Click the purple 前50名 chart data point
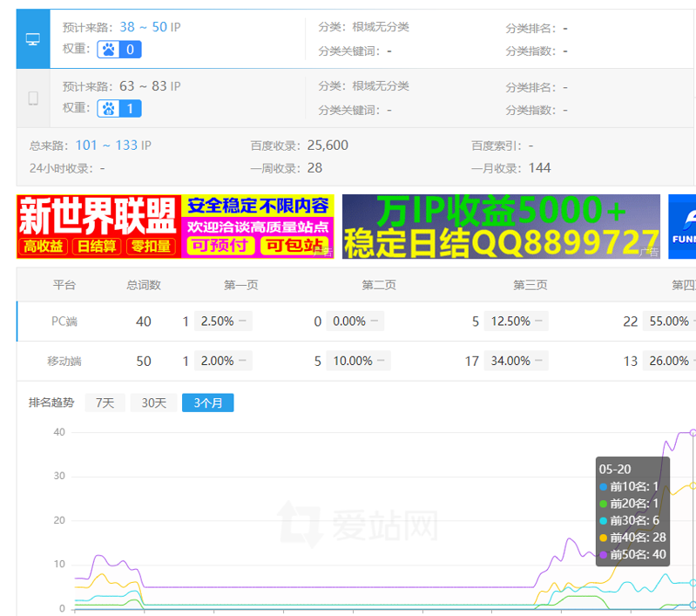 tap(693, 432)
